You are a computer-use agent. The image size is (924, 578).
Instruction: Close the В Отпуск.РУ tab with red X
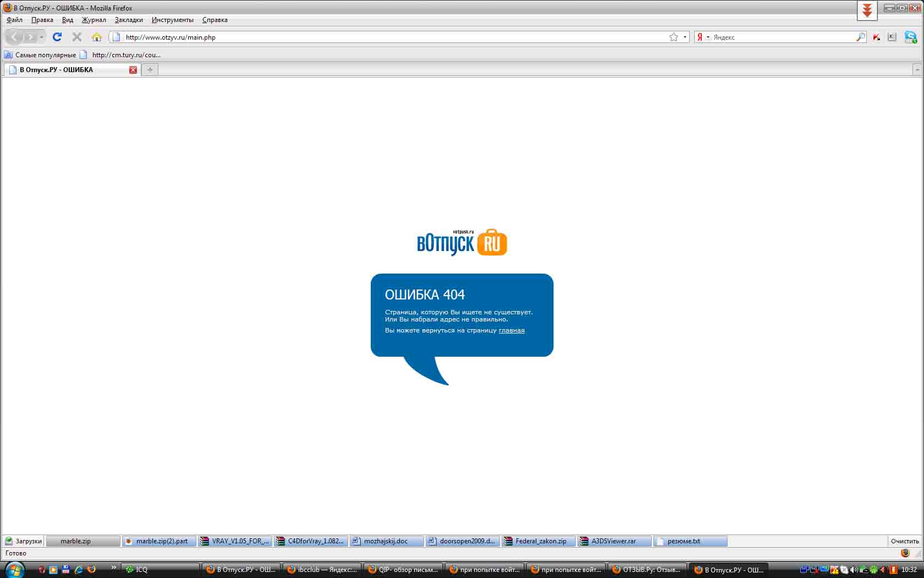[133, 70]
